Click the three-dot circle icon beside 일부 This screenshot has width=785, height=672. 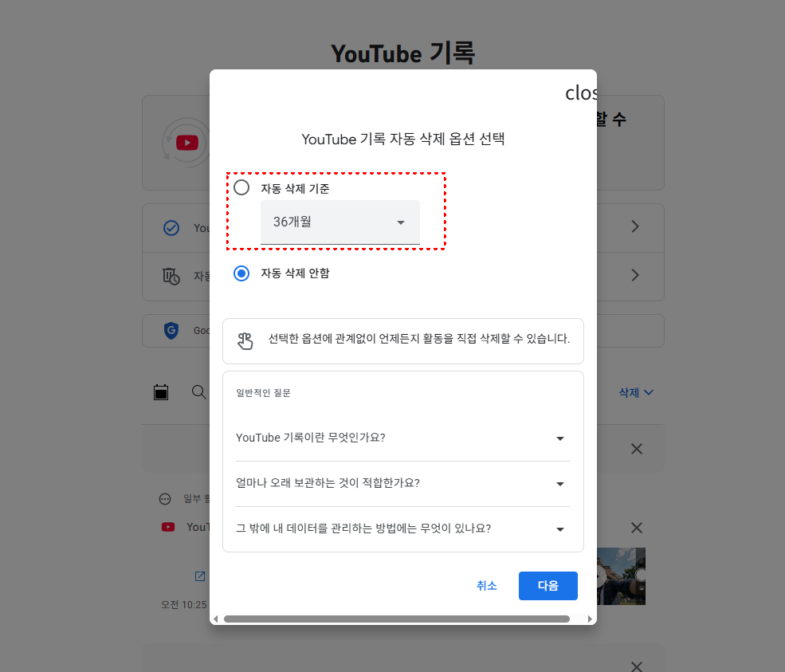[x=165, y=499]
